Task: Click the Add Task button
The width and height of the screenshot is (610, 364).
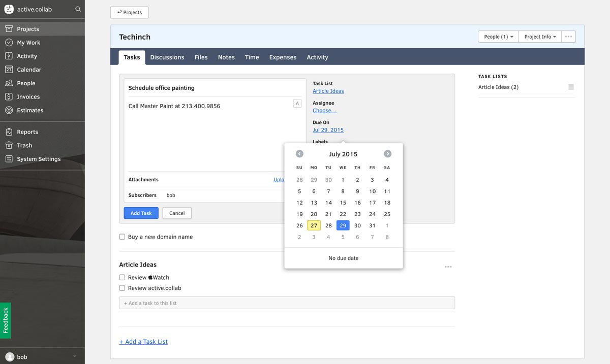Action: pyautogui.click(x=141, y=213)
